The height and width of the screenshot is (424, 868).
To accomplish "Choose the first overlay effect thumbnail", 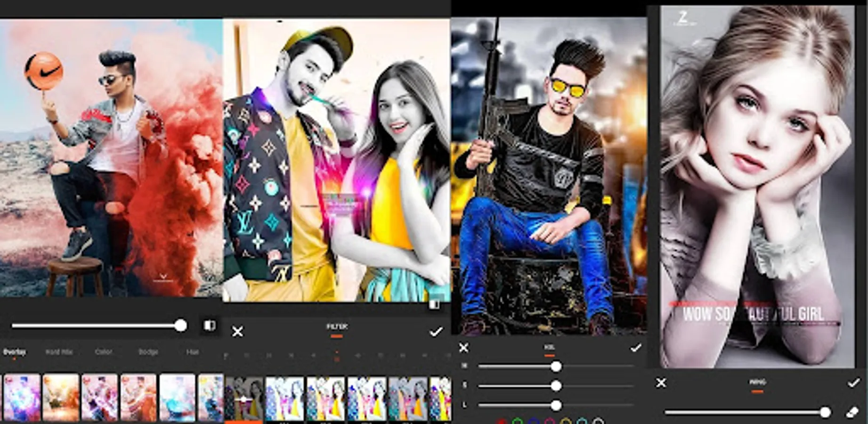I will coord(22,397).
